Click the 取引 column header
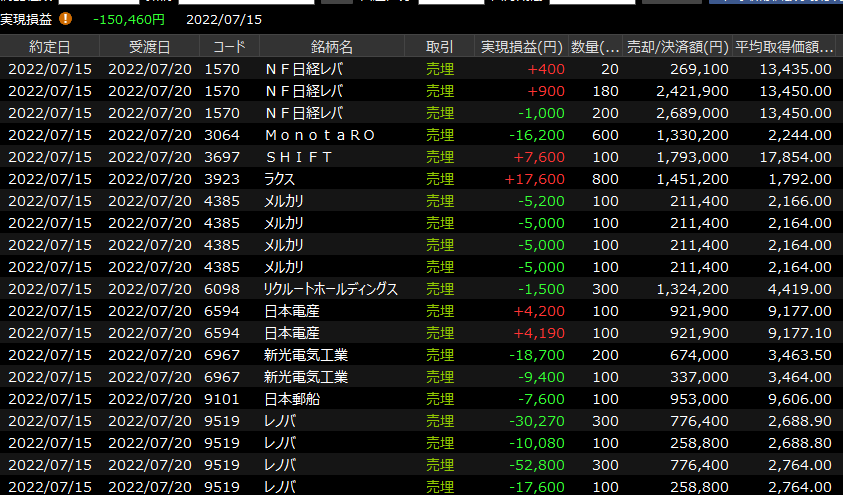The height and width of the screenshot is (495, 843). coord(439,47)
